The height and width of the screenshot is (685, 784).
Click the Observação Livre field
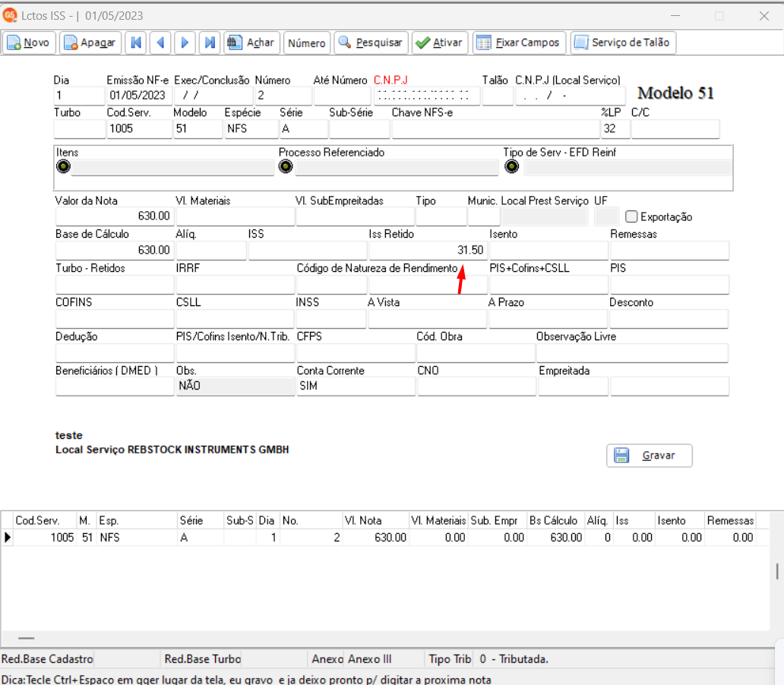click(x=633, y=353)
